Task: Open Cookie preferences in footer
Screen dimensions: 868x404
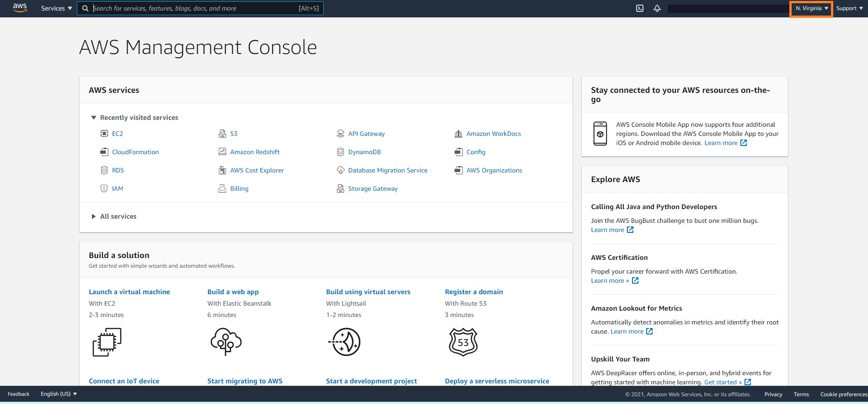Action: pos(843,394)
